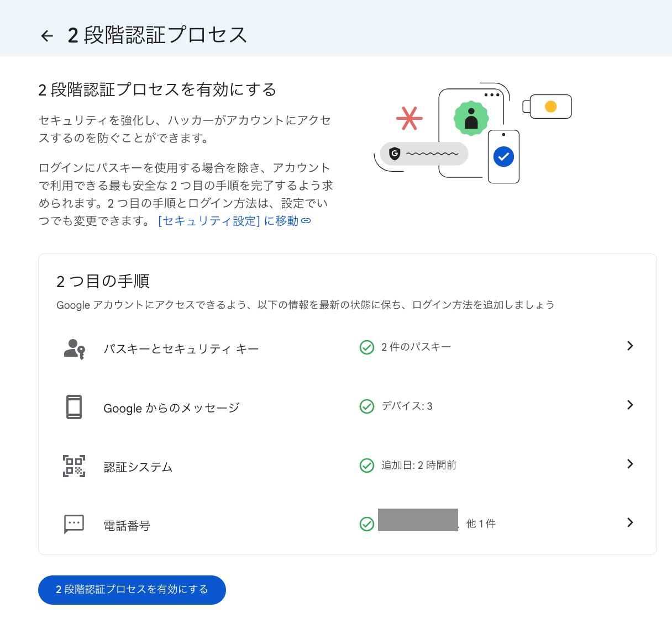This screenshot has height=624, width=672.
Task: Click the 他 1 件 text
Action: (481, 523)
